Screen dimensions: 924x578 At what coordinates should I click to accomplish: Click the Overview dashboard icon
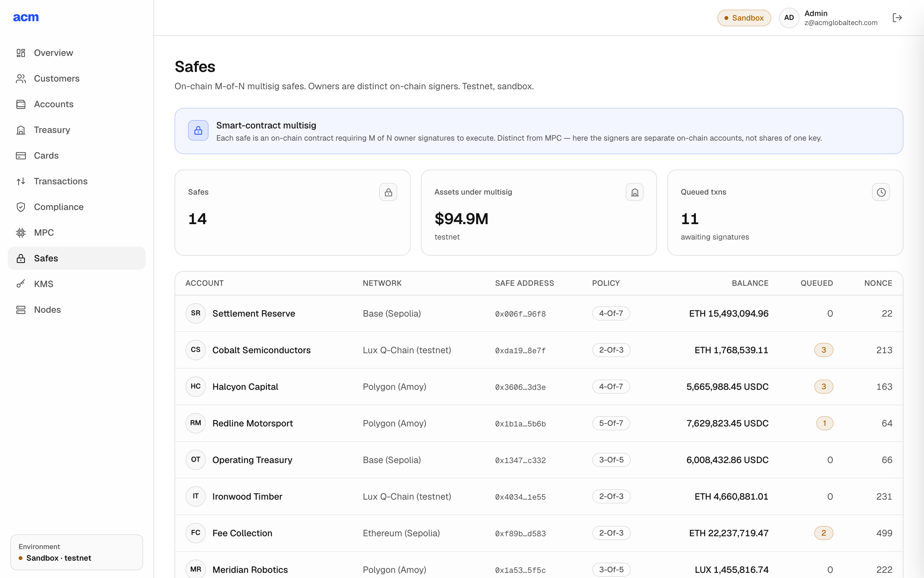(21, 53)
